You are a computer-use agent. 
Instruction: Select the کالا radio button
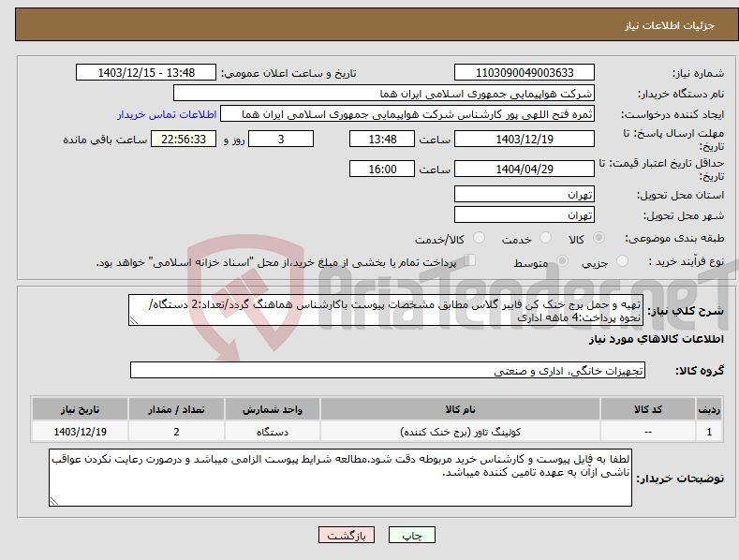tap(599, 238)
